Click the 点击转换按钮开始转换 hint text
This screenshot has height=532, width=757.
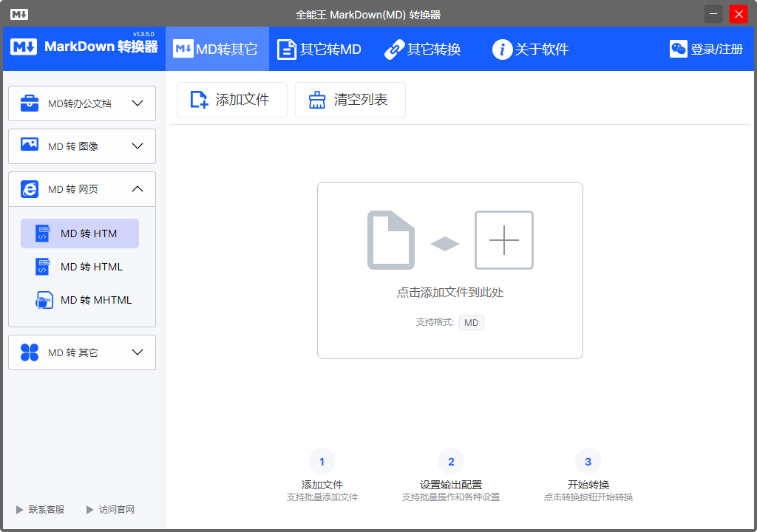pyautogui.click(x=588, y=497)
